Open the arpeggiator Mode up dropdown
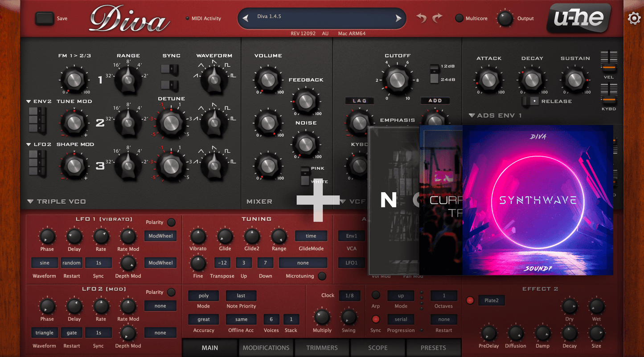 tap(401, 296)
